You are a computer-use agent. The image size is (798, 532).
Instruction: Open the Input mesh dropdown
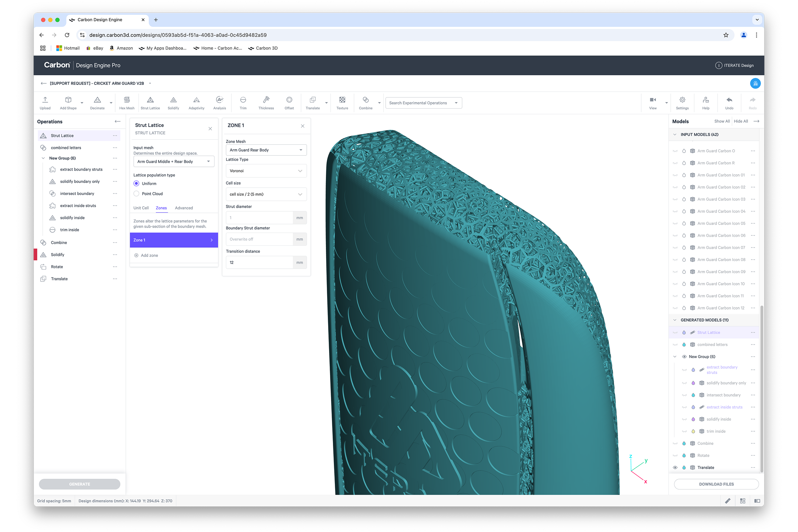point(174,161)
